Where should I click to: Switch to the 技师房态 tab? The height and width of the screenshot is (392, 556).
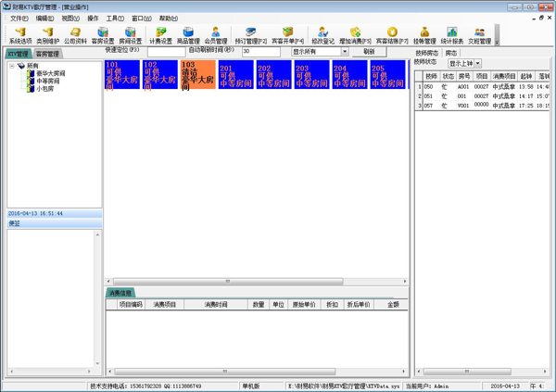[427, 53]
